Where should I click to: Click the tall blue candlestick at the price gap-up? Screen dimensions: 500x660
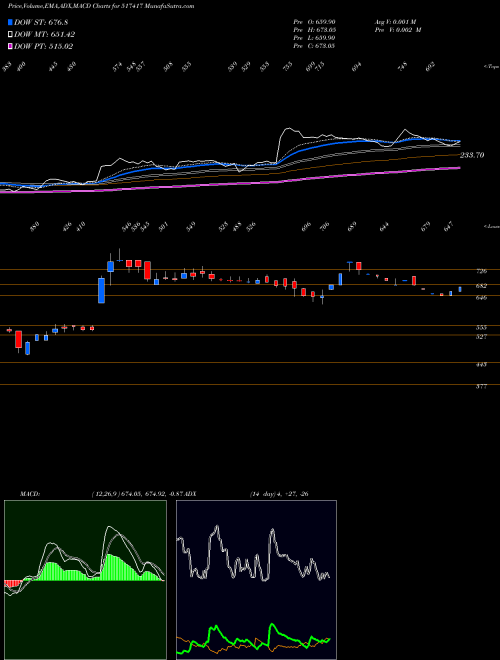coord(101,290)
